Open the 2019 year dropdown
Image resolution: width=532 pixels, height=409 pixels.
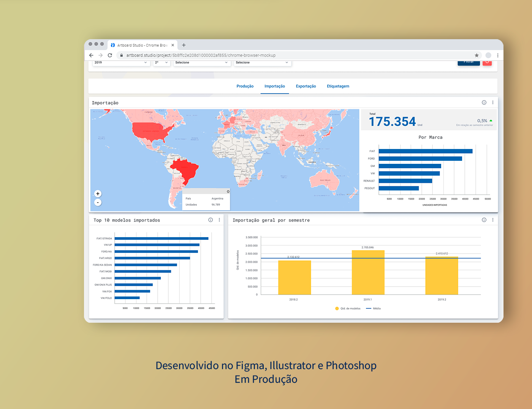point(121,63)
